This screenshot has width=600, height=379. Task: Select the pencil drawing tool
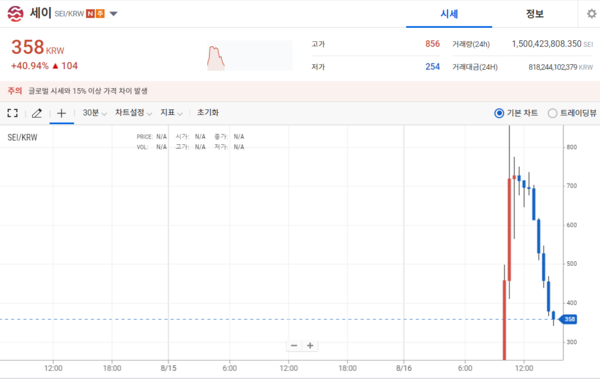point(37,113)
